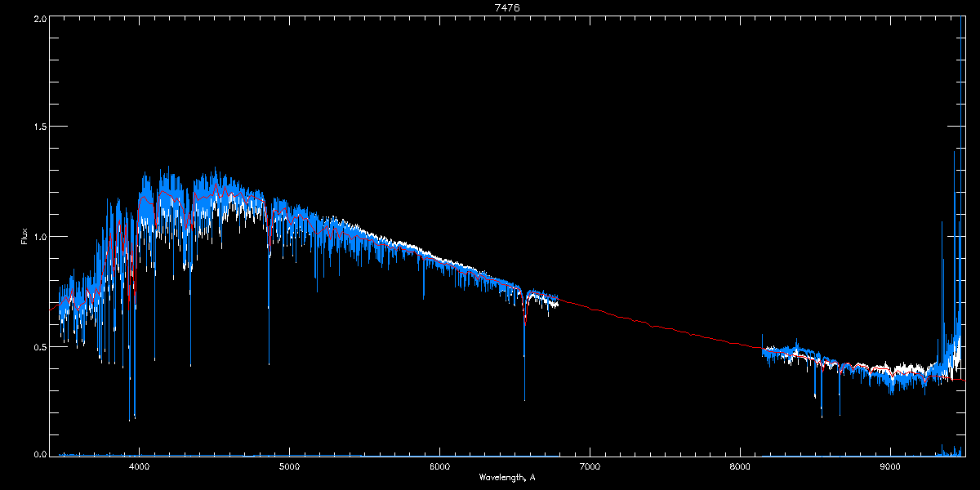
Task: Click the plot title "7476"
Action: coord(507,7)
